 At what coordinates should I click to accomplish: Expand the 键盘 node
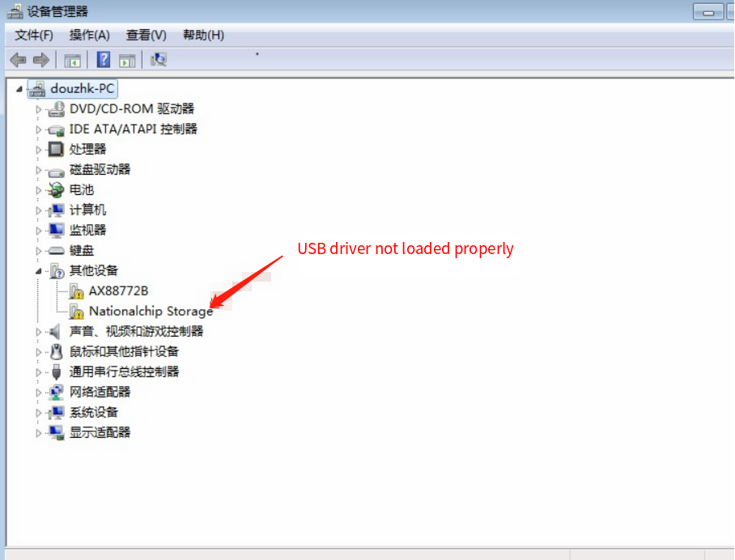(38, 251)
